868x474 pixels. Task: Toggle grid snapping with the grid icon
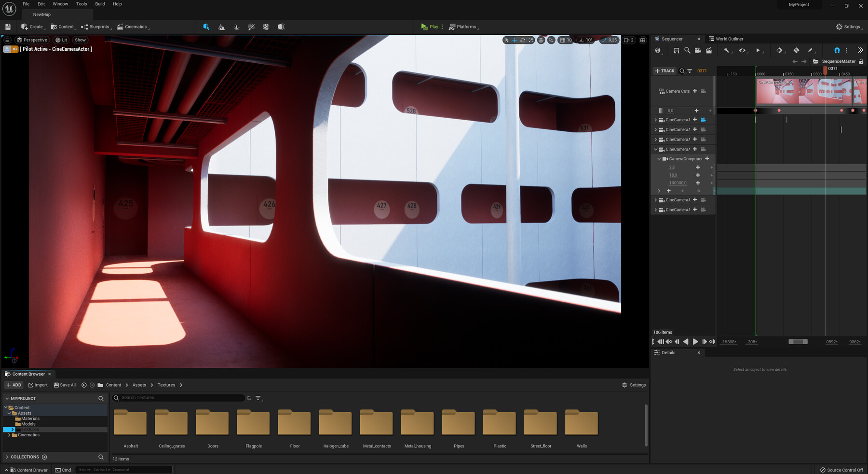point(562,40)
